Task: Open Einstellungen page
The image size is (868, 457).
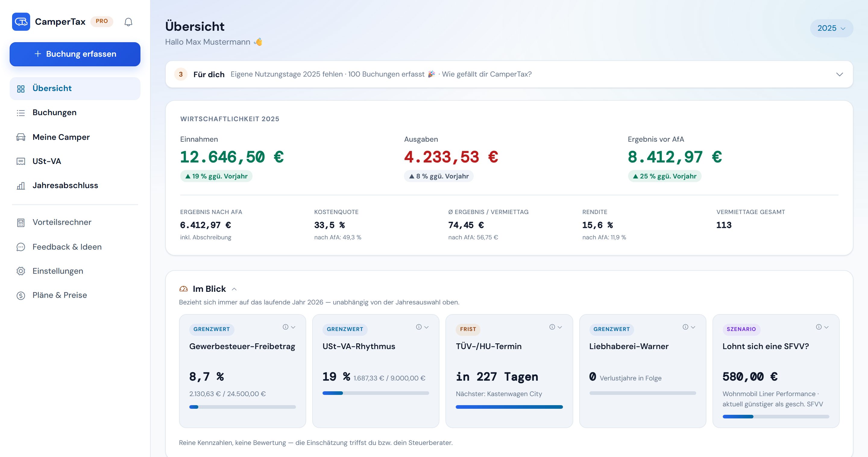Action: [x=75, y=271]
